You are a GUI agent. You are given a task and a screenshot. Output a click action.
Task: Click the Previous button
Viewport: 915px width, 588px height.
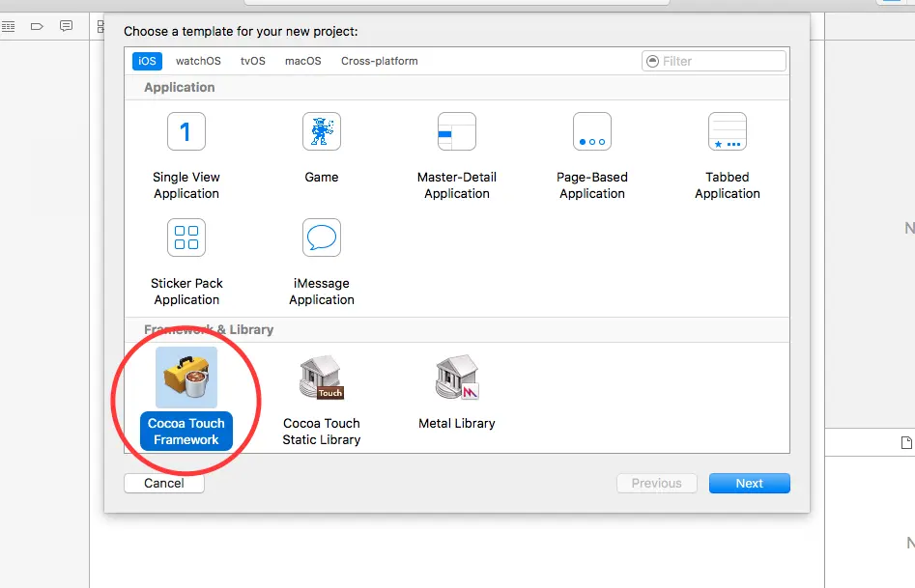[656, 483]
